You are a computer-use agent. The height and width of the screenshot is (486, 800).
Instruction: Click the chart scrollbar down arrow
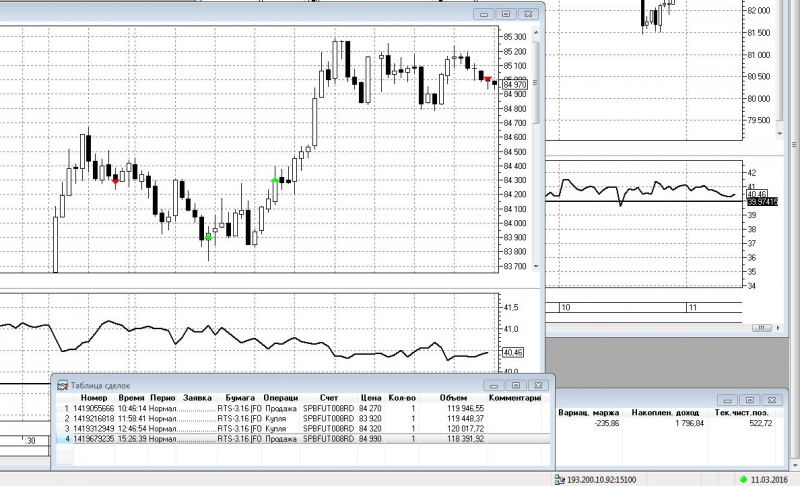coord(536,266)
